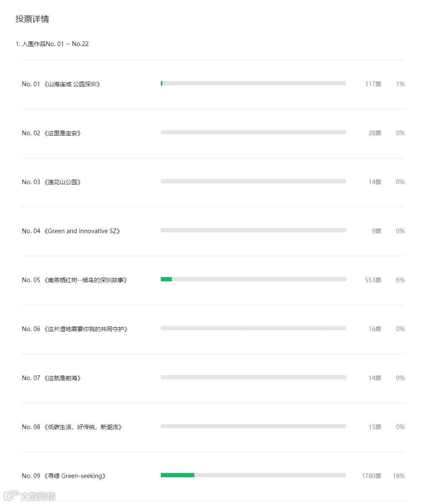Open No. 09《寻绿 Green-seeking》entry
The width and height of the screenshot is (426, 504).
tap(64, 476)
